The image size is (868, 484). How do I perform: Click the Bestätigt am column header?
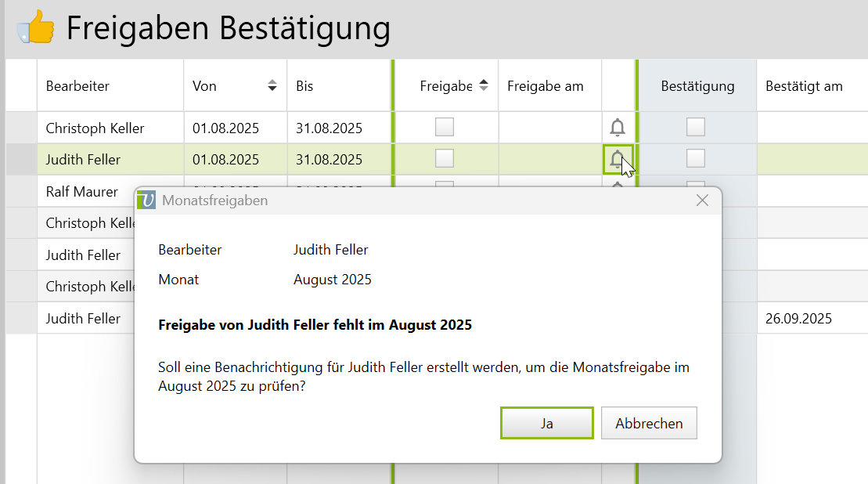(804, 86)
